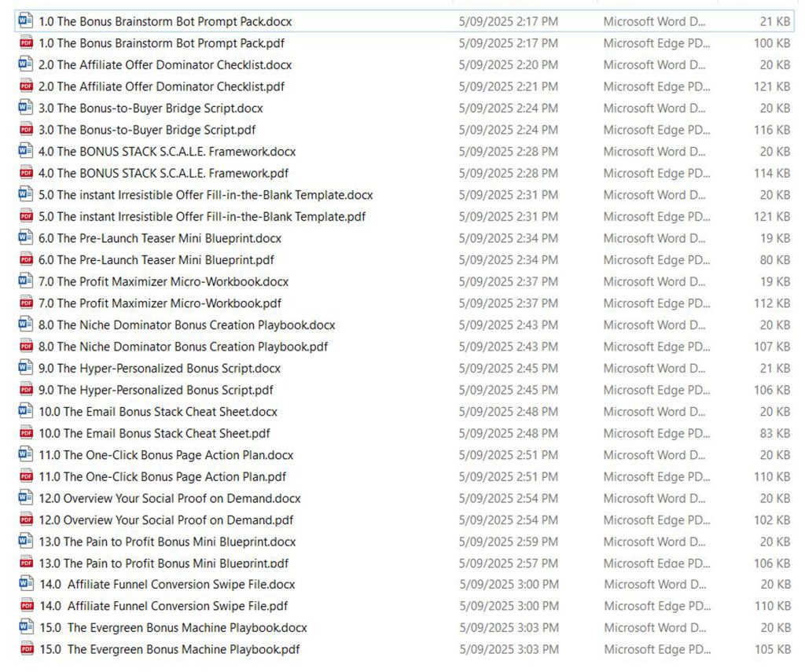Select 12.0 Overview Your Social Proof on Demand.docx

pos(169,498)
